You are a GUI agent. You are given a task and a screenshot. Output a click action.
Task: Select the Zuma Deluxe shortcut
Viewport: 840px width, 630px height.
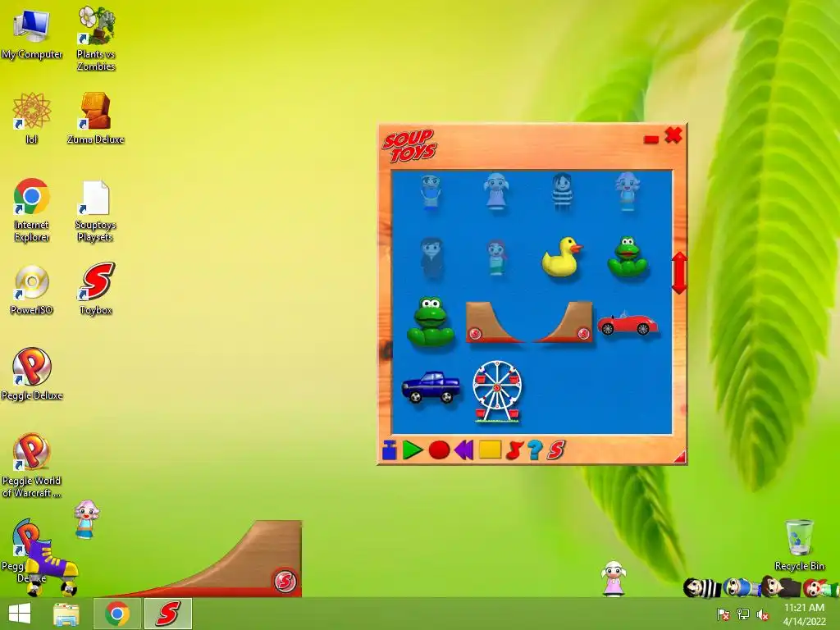[96, 117]
